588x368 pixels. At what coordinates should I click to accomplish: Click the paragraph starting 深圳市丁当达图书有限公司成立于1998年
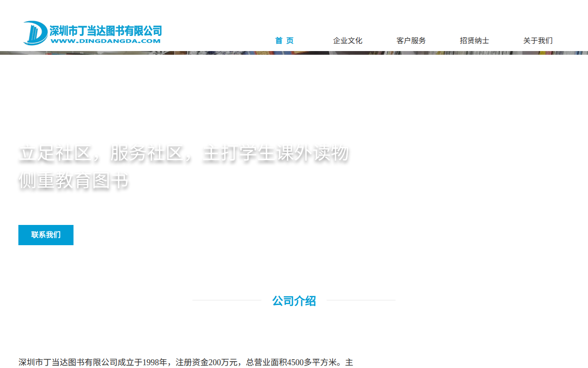pos(186,362)
